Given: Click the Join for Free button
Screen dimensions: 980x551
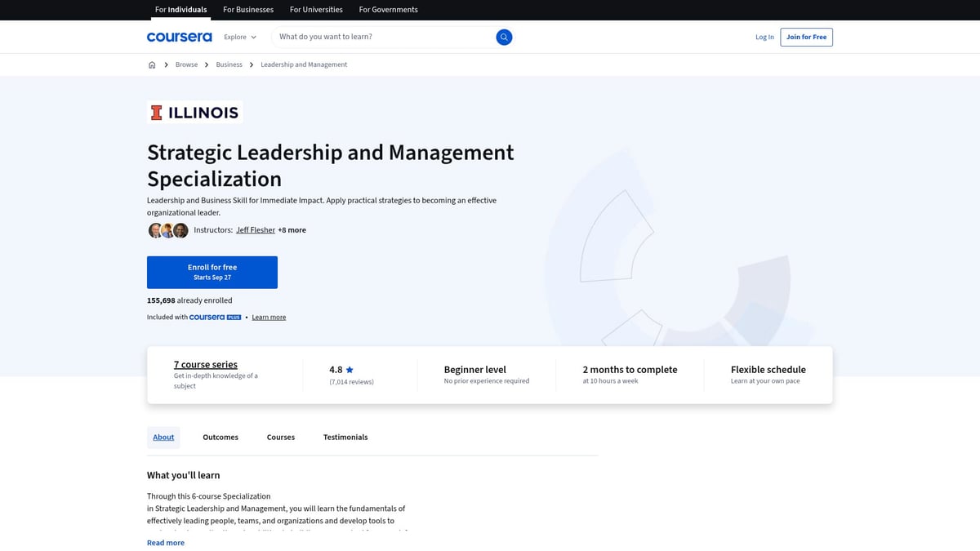Looking at the screenshot, I should [806, 37].
